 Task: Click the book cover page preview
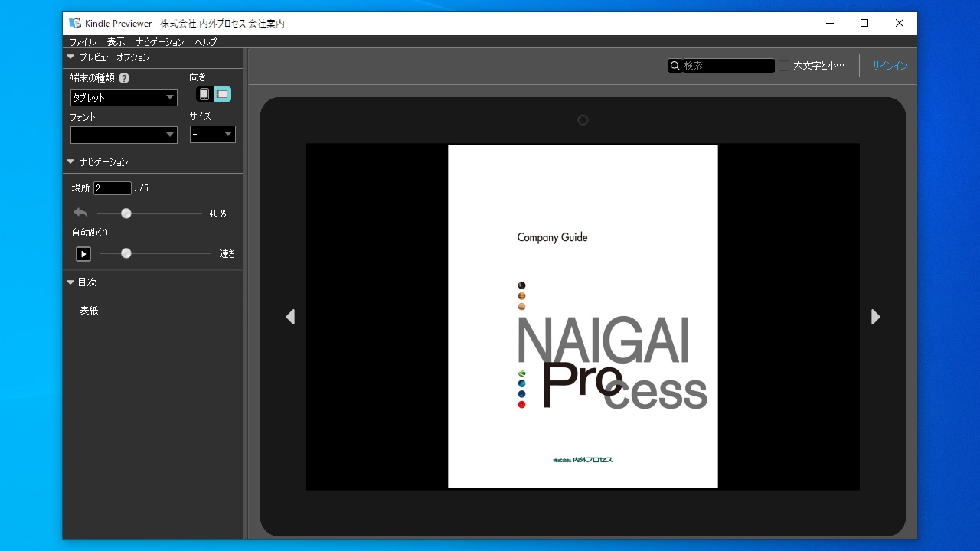(583, 317)
